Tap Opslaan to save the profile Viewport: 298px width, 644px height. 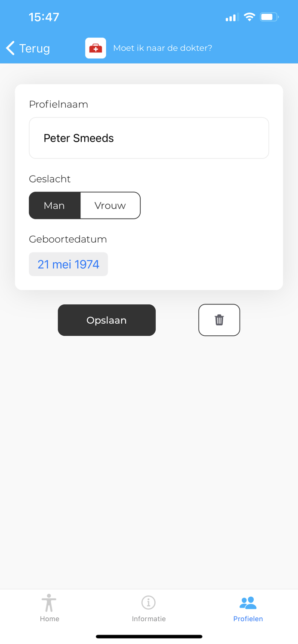tap(107, 320)
